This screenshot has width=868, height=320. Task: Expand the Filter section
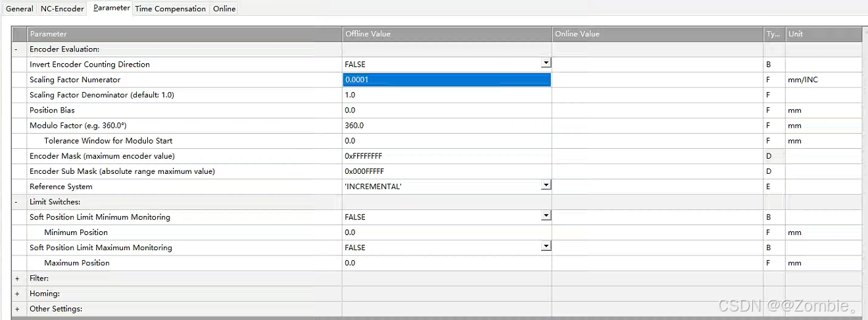(16, 279)
